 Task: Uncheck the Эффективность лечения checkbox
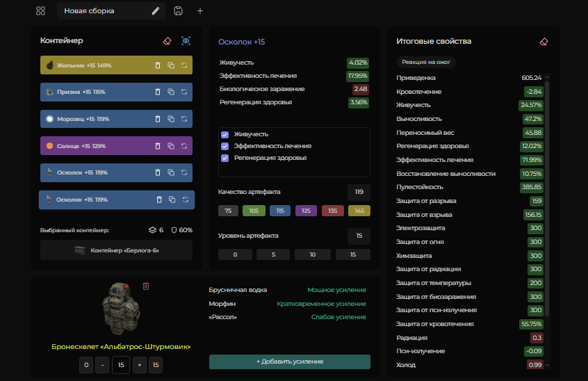click(225, 146)
